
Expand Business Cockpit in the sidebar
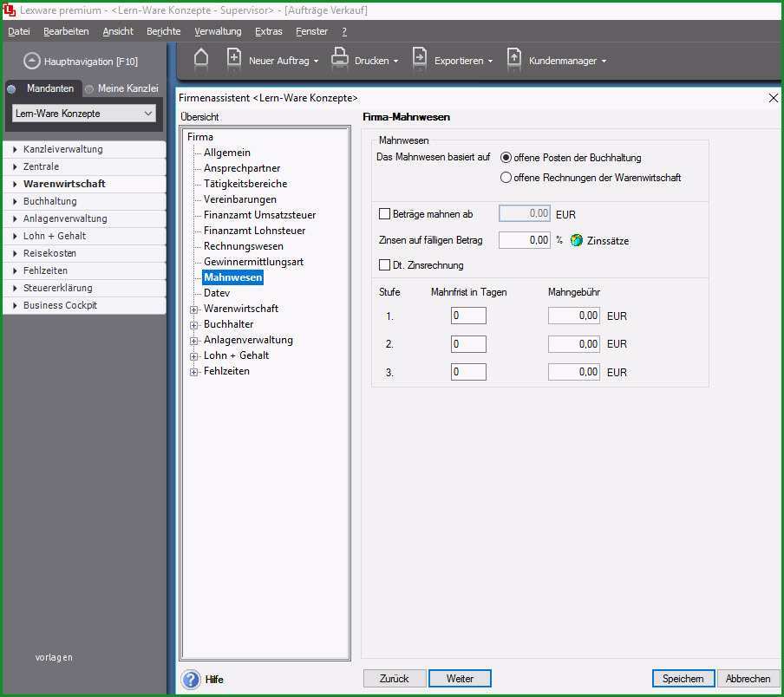coord(84,305)
